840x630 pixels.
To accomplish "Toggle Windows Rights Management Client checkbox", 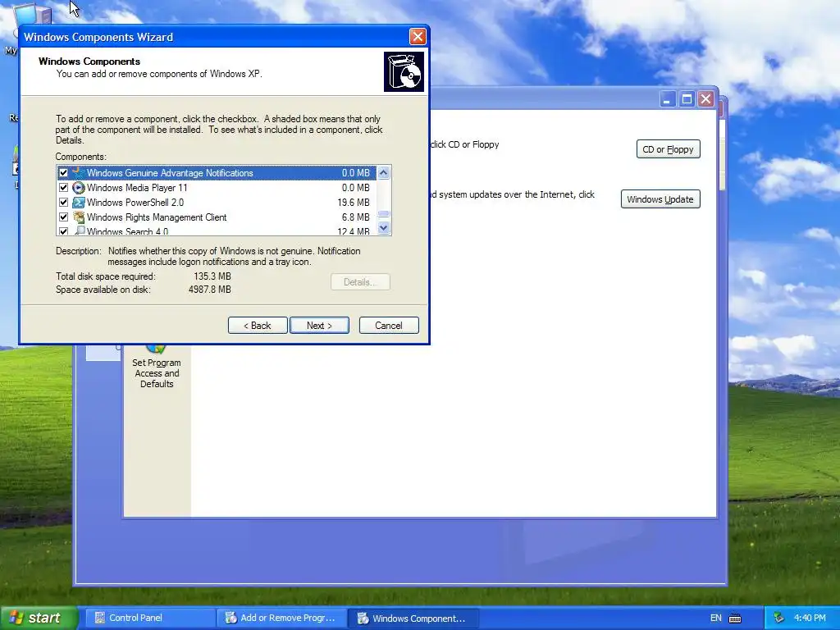I will [63, 217].
